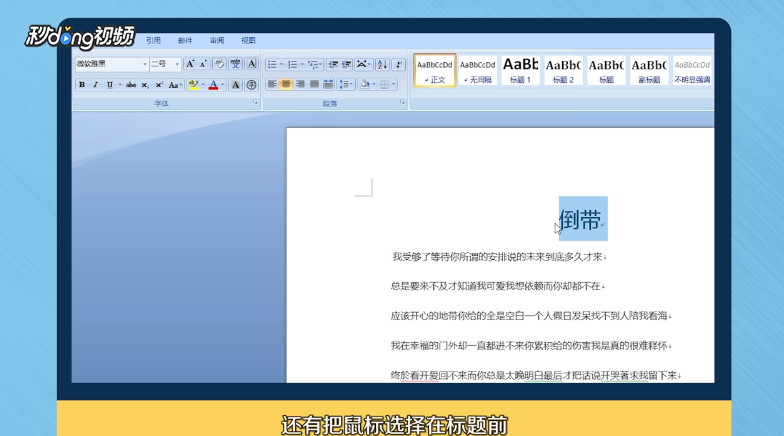Open the 字体 dialog launcher

(256, 102)
